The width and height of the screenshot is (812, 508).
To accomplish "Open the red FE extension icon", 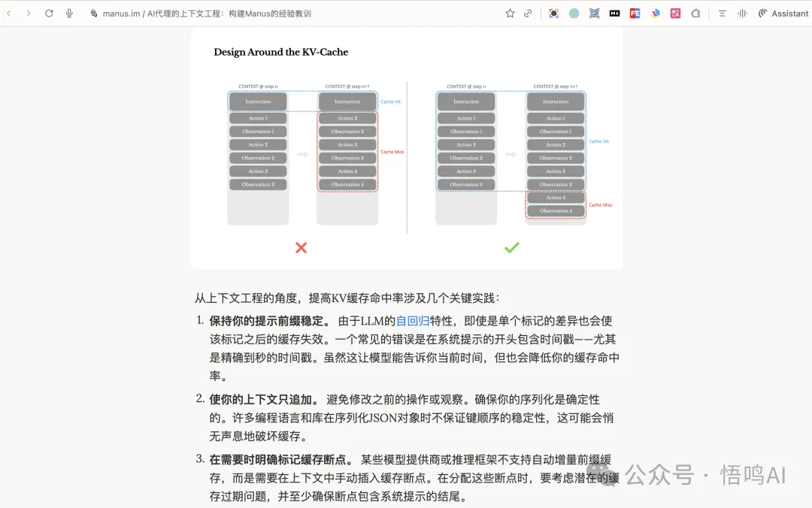I will pos(635,14).
